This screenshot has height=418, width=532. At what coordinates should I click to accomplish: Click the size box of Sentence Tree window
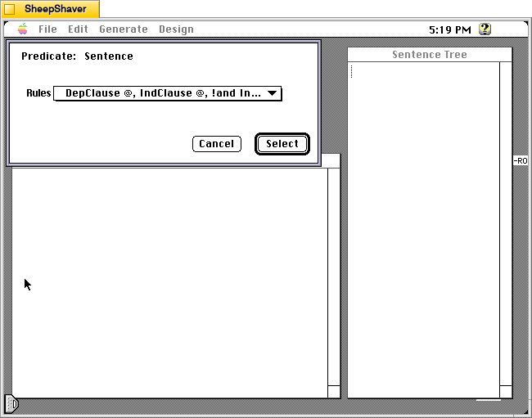[x=506, y=392]
